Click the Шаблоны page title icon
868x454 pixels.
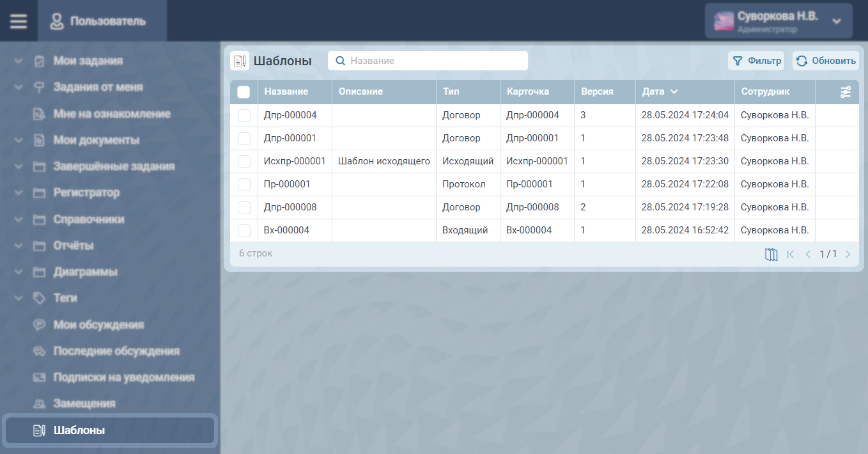(x=240, y=61)
